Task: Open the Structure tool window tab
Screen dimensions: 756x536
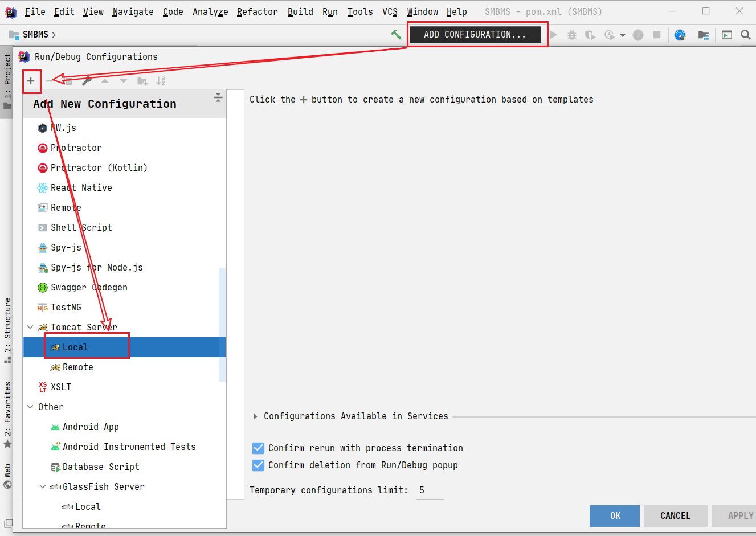Action: 7,332
